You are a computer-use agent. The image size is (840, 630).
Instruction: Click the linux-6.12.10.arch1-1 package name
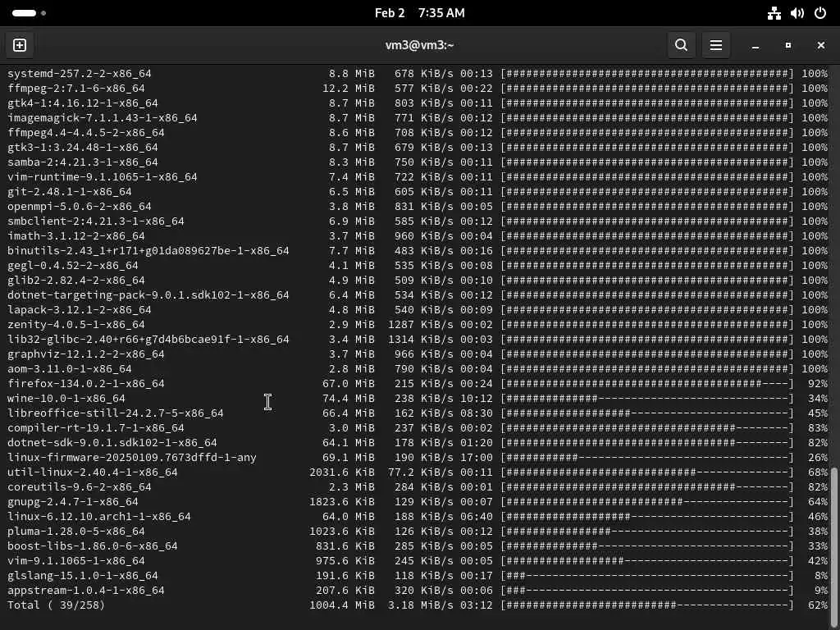[x=99, y=517]
